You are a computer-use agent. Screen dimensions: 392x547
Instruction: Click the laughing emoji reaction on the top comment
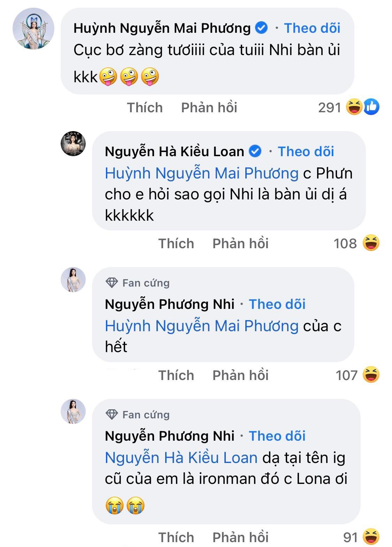(353, 108)
